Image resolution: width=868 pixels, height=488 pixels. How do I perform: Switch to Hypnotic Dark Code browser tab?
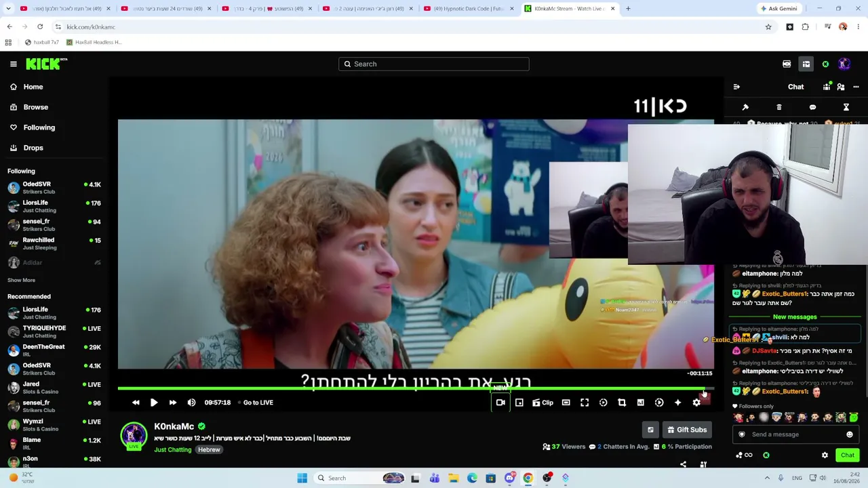pos(467,9)
